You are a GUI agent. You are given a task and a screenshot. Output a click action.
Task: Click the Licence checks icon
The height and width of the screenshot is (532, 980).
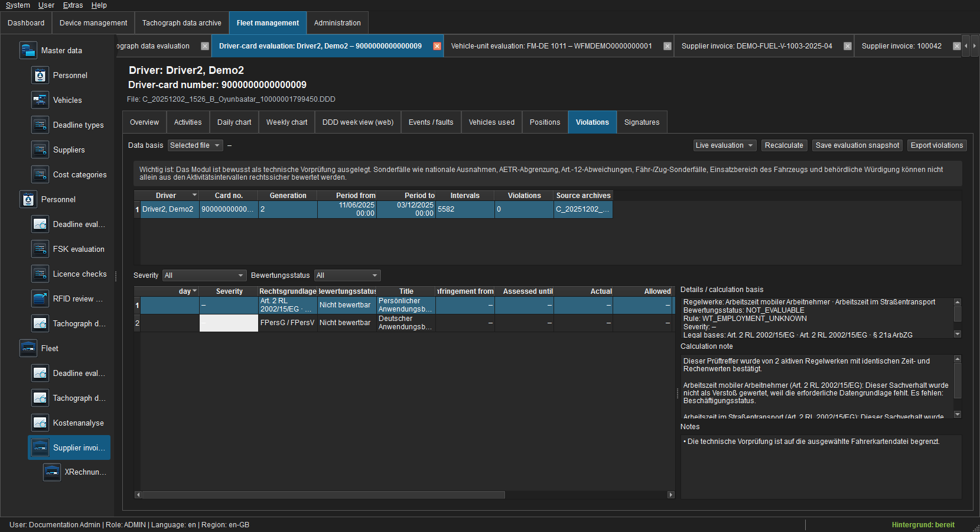click(40, 274)
